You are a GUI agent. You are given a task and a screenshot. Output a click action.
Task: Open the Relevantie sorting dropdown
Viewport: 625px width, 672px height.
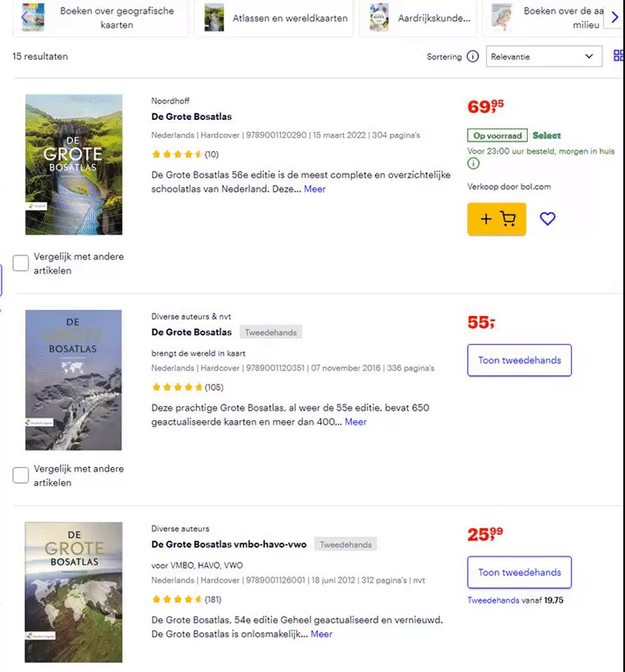pyautogui.click(x=544, y=56)
